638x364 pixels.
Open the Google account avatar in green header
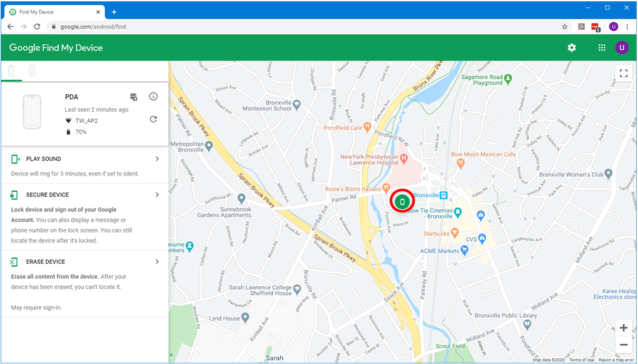[621, 47]
